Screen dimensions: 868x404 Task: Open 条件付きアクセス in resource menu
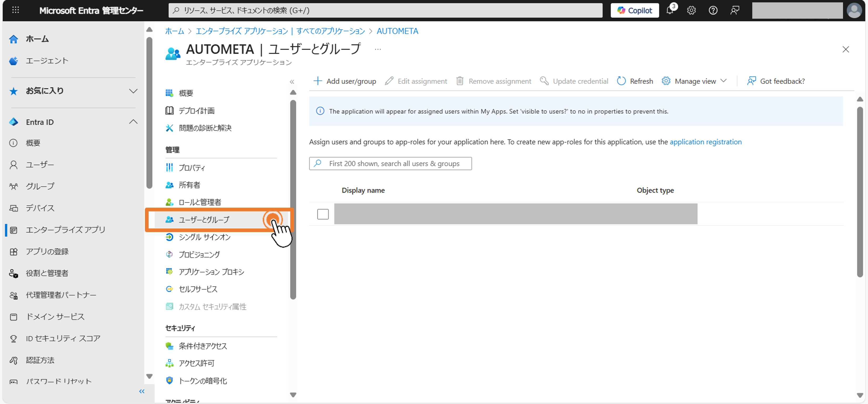click(x=203, y=346)
